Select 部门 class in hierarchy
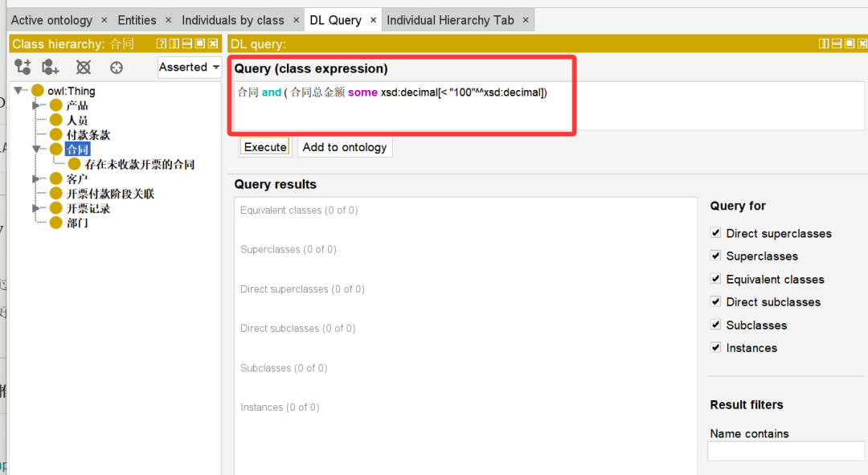 pos(77,223)
